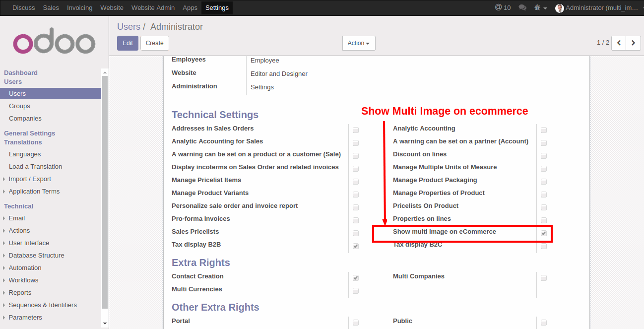Go back via Users breadcrumb link

click(129, 27)
